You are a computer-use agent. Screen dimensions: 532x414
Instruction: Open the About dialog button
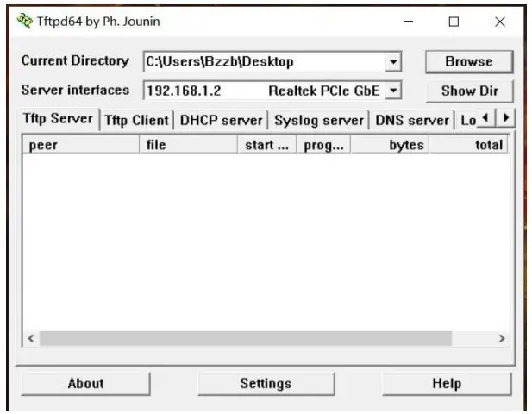(85, 384)
